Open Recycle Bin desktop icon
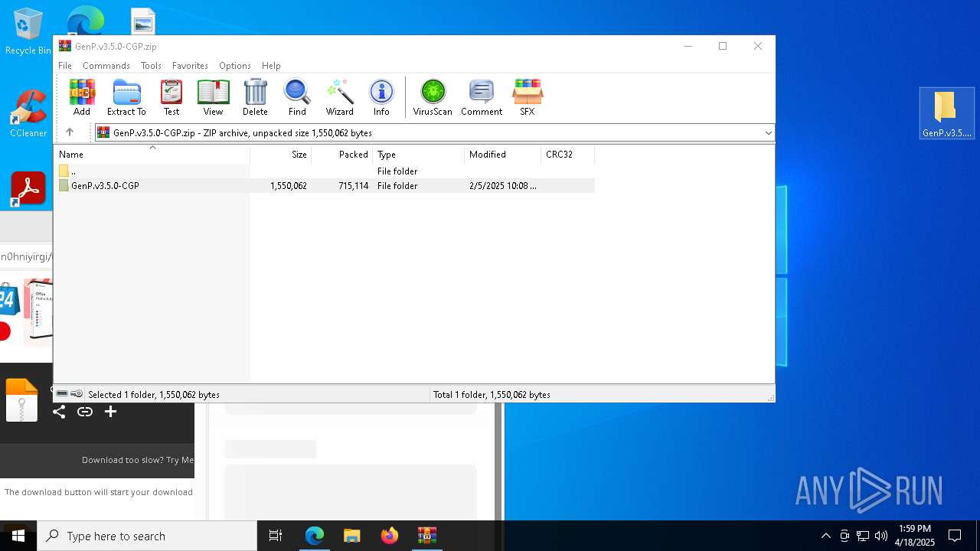The image size is (980, 551). (x=28, y=32)
